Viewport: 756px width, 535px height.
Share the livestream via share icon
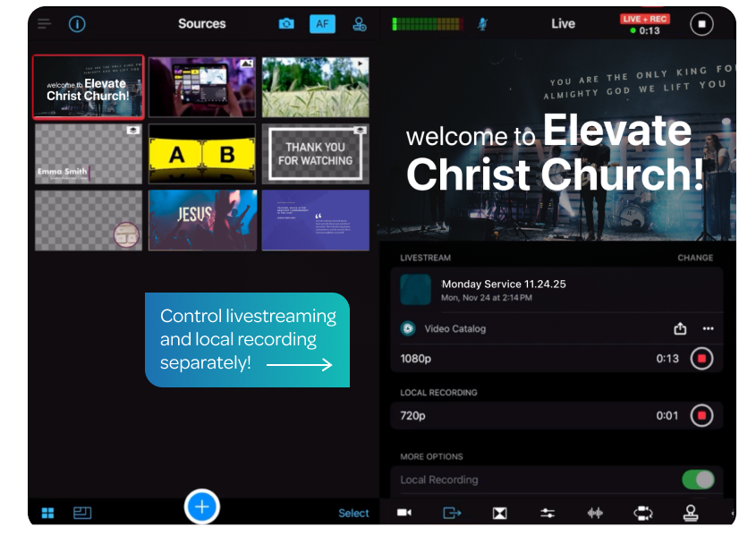tap(680, 328)
